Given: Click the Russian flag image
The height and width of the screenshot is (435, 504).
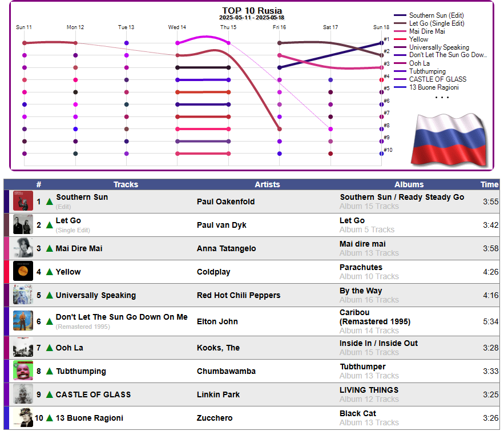Looking at the screenshot, I should pyautogui.click(x=450, y=140).
